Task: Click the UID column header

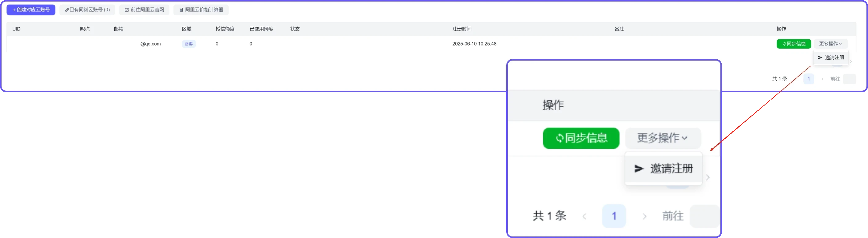Action: [17, 29]
